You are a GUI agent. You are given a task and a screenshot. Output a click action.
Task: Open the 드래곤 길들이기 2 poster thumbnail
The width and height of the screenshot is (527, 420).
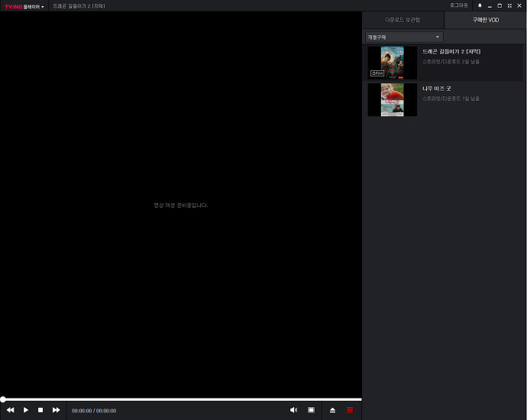393,63
